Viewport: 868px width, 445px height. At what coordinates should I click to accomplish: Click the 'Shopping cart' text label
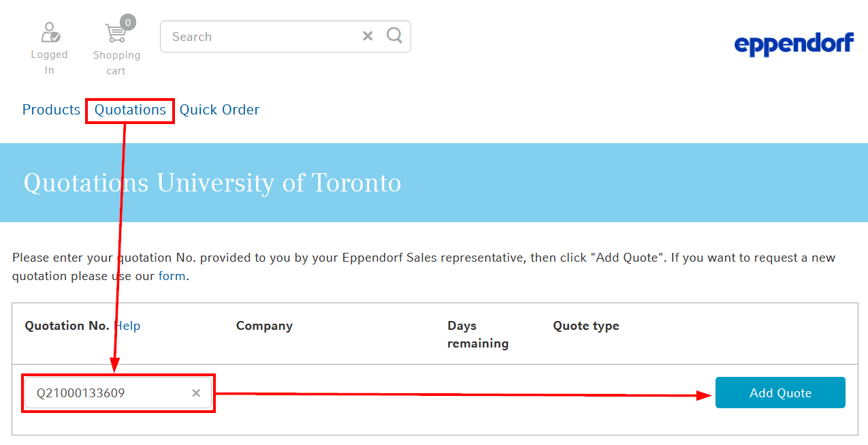(x=116, y=63)
